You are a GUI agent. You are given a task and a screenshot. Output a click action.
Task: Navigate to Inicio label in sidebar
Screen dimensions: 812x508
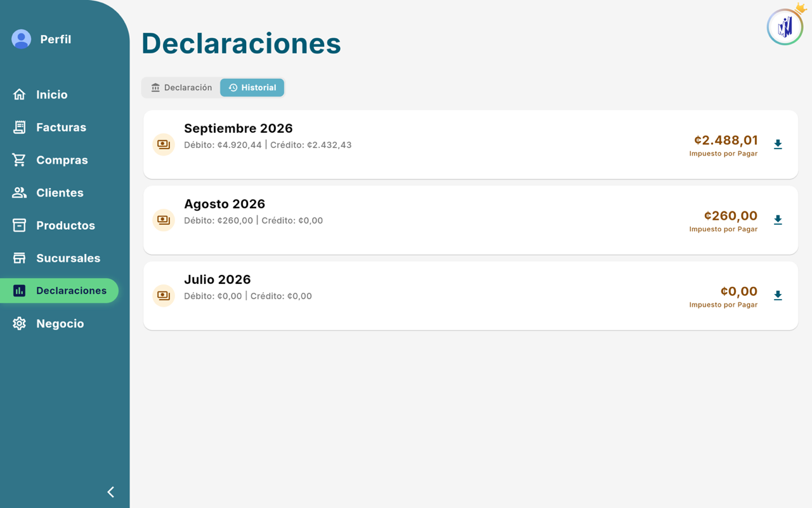click(x=52, y=95)
